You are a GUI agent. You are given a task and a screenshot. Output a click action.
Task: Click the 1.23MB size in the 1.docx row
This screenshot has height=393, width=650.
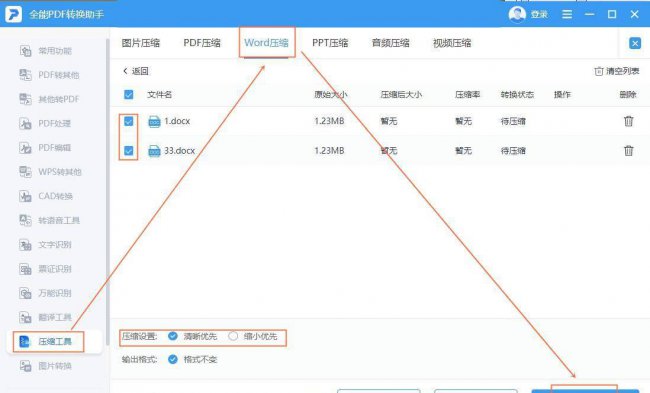click(x=329, y=121)
